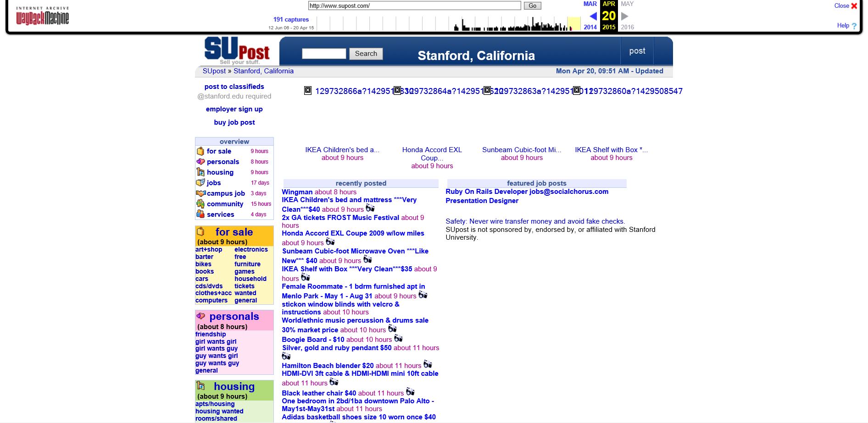This screenshot has width=868, height=423.
Task: Open the post tab in header
Action: 637,51
